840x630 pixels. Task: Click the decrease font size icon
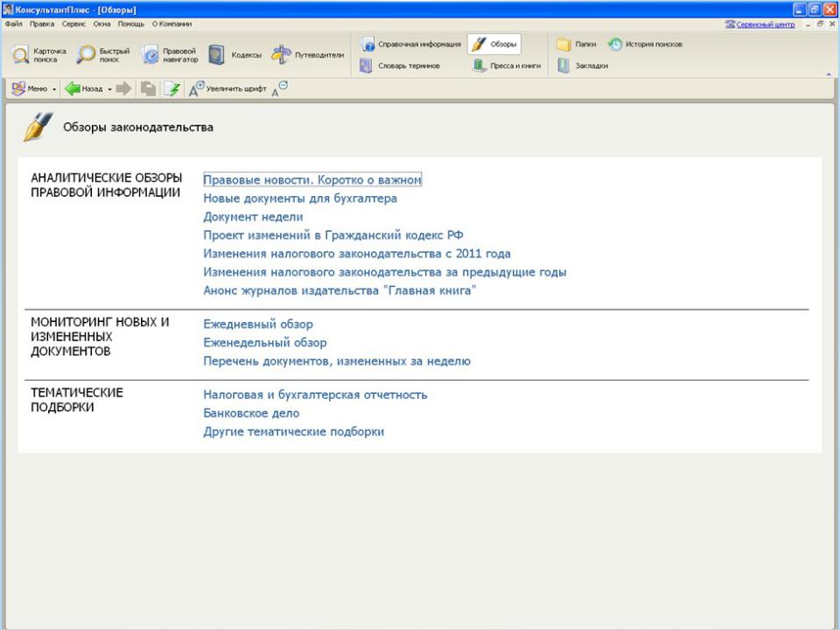click(280, 88)
